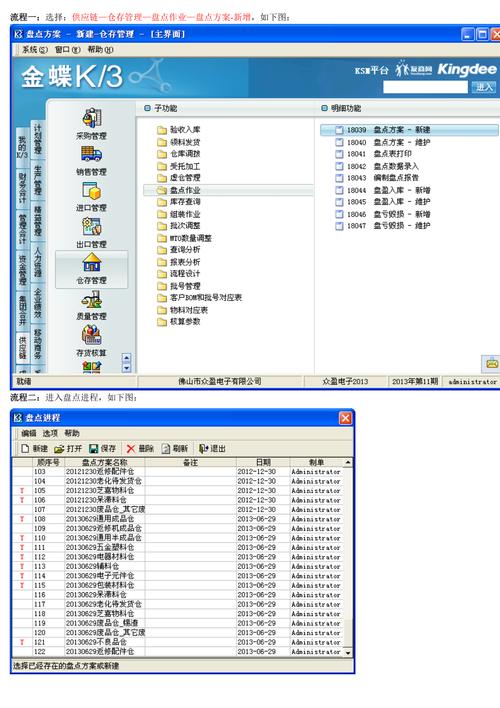Open the 核算参数 folder

coord(179,321)
